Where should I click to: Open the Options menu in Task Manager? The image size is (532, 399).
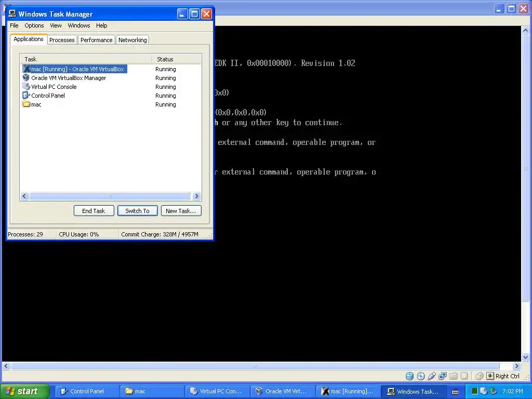[x=34, y=25]
